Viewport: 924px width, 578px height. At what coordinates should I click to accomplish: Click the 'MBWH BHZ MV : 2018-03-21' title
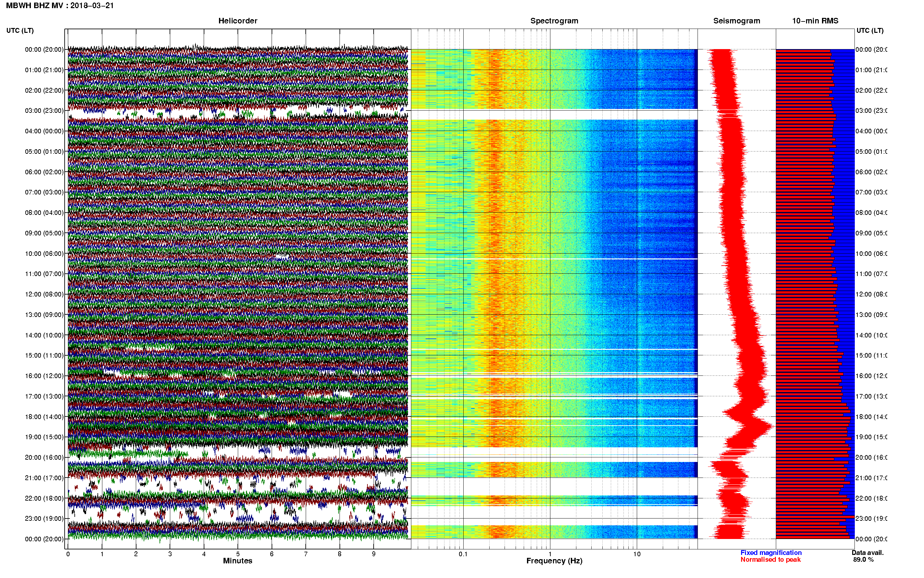[60, 5]
